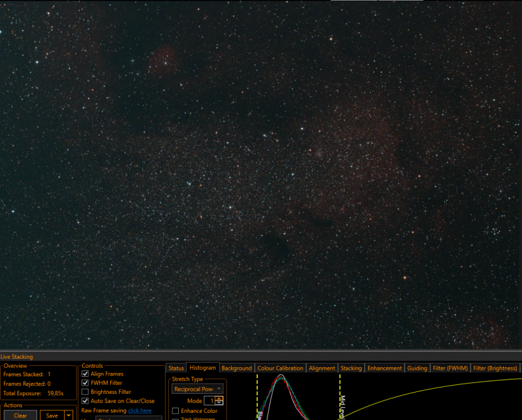Toggle the Align Frames checkbox
The width and height of the screenshot is (522, 420).
(85, 374)
